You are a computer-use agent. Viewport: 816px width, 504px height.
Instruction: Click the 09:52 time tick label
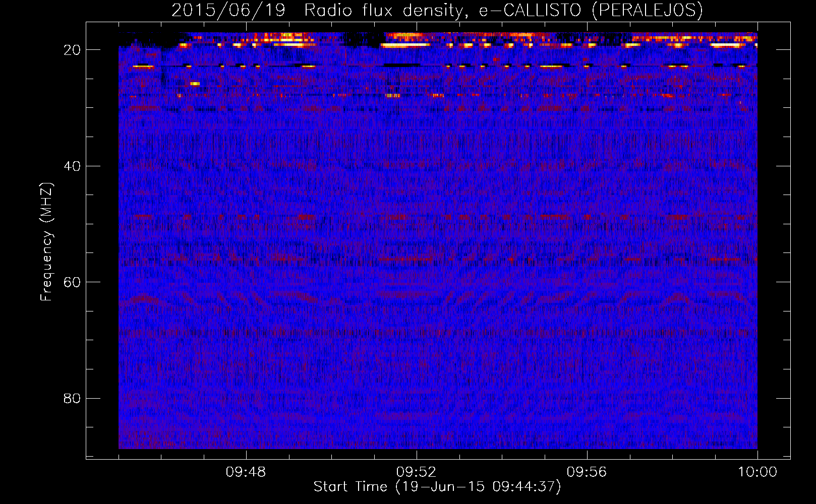pos(417,472)
